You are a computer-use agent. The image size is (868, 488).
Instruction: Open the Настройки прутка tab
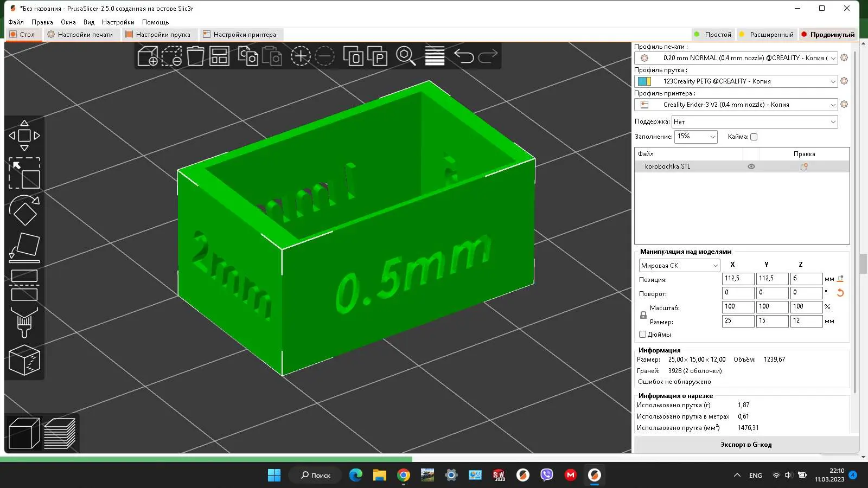158,35
